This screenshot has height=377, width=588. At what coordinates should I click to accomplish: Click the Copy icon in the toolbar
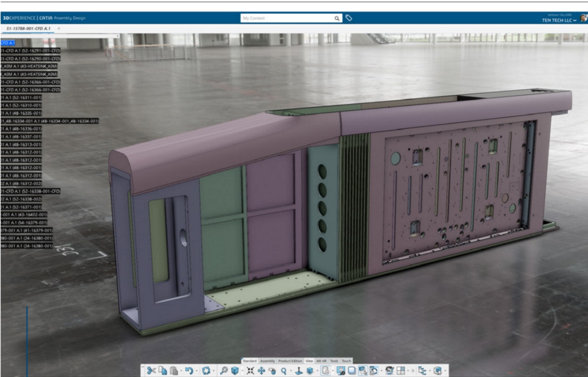pos(163,371)
